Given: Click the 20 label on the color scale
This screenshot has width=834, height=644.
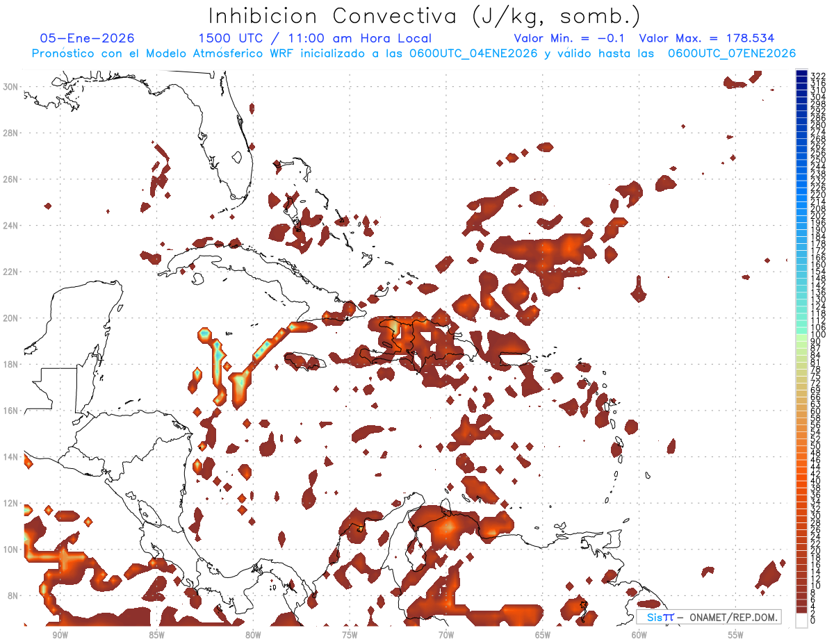Looking at the screenshot, I should point(816,551).
